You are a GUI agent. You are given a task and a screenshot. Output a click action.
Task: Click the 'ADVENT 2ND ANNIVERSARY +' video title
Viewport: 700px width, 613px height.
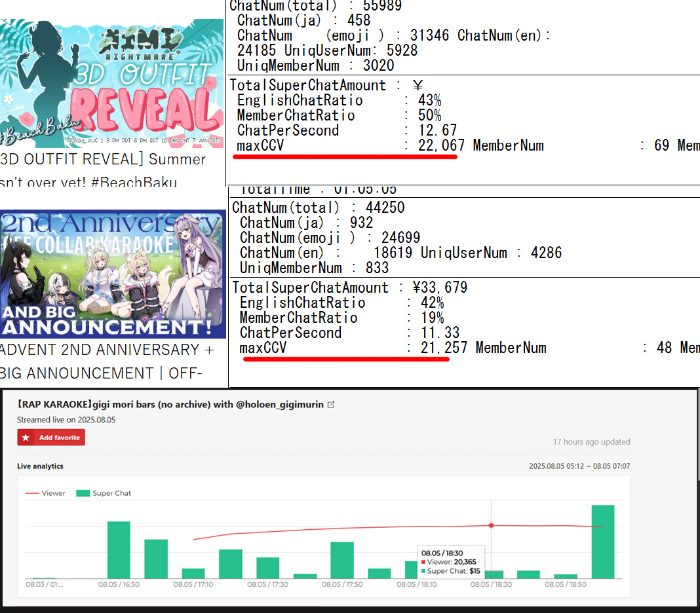click(107, 350)
